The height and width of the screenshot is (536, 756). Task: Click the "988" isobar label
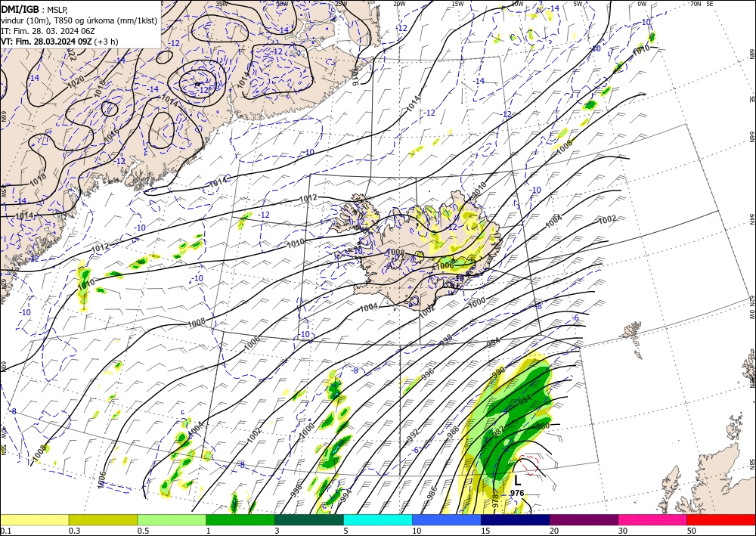[x=453, y=432]
